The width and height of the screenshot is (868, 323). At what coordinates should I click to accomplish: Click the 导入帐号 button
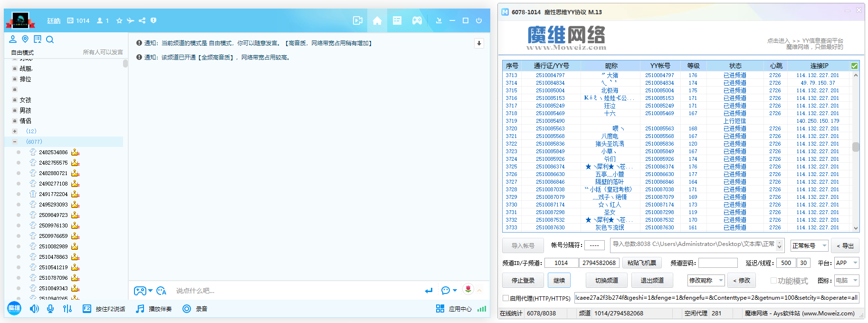point(523,246)
